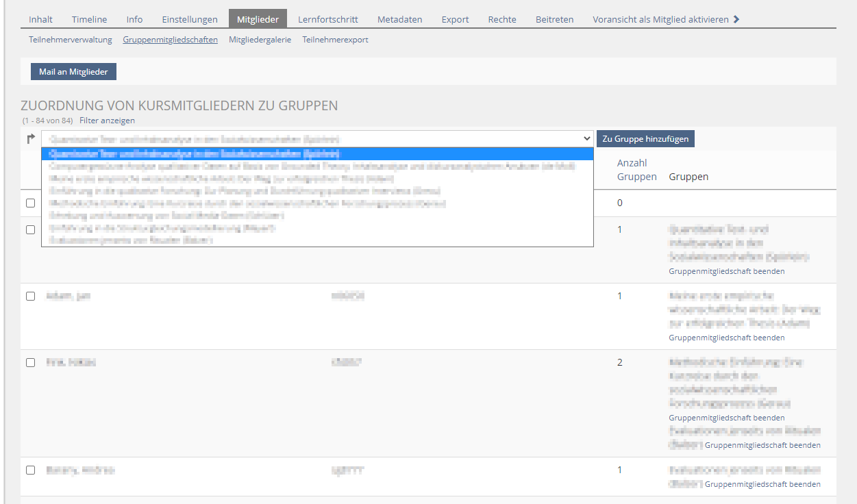Click the arrow icon left of the group dropdown

[x=30, y=139]
